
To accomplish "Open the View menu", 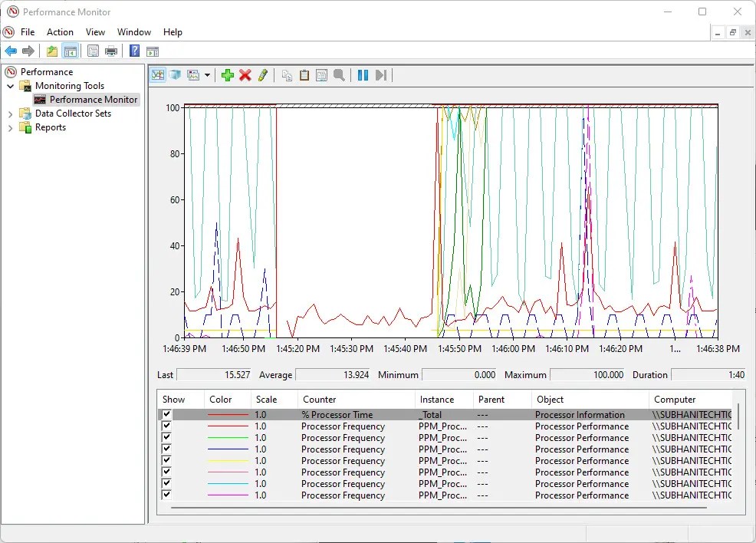I will 95,32.
